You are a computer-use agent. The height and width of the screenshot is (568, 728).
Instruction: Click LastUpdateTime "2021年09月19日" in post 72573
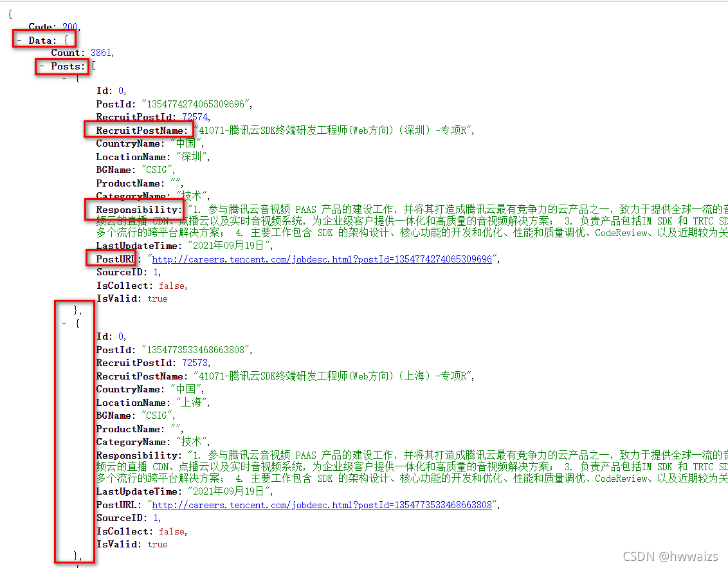[x=228, y=491]
